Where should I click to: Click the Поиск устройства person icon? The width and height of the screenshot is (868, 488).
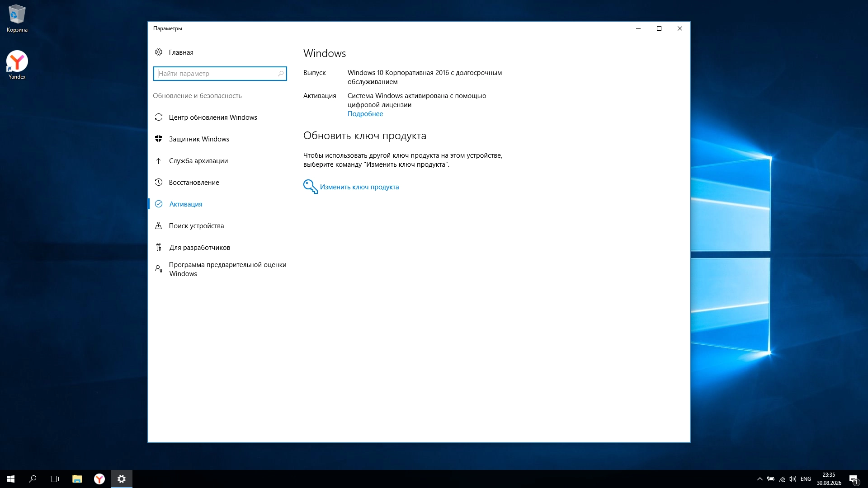(159, 225)
